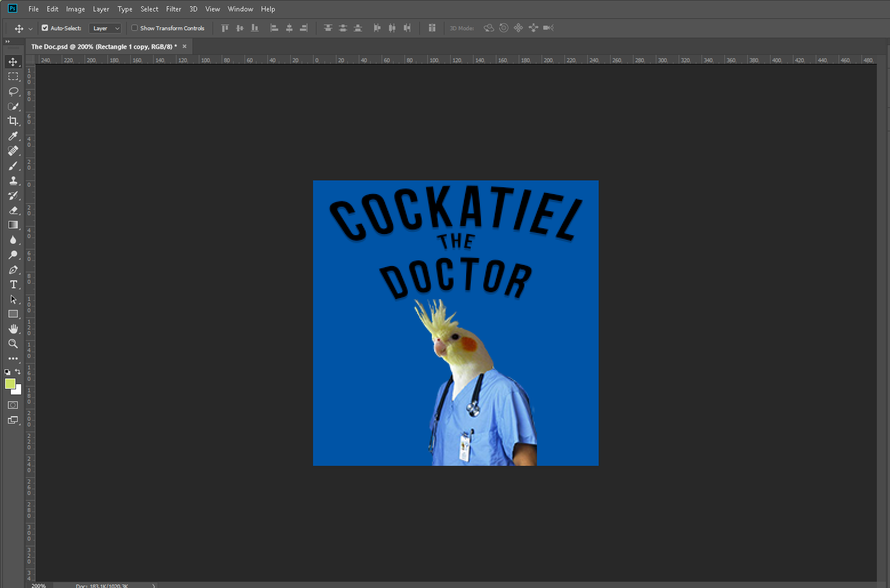
Task: Expand the toolbar using double-arrow icon
Action: point(7,42)
